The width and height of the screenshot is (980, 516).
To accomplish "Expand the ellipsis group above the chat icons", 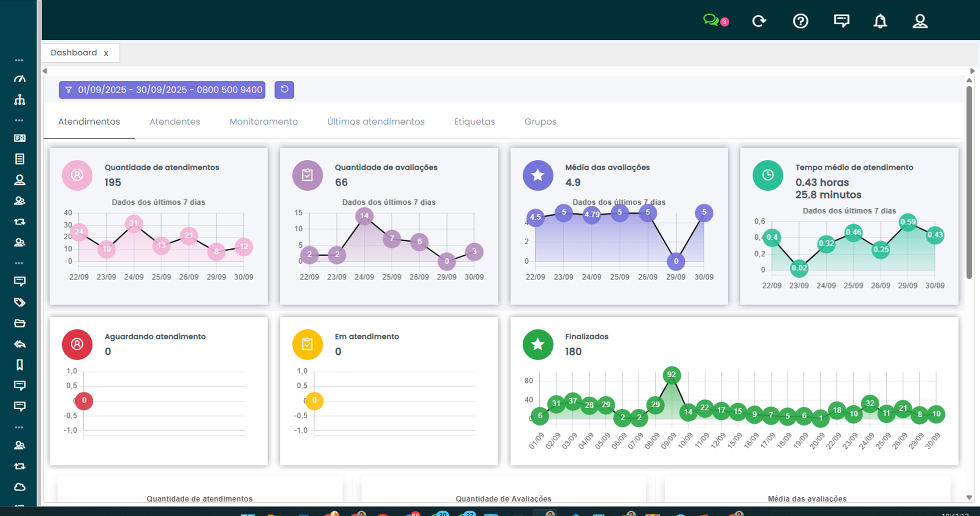I will pos(20,262).
